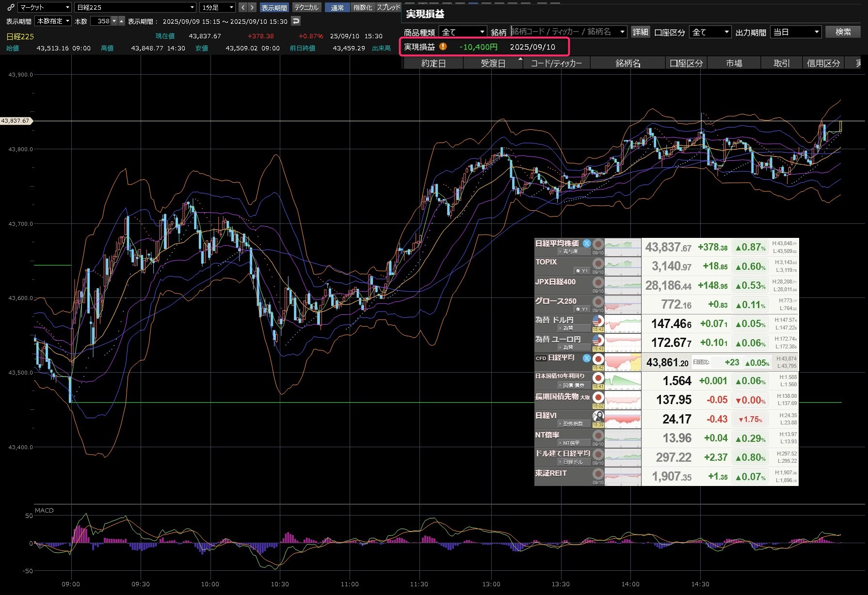Sort by 銘柄名 column header
Viewport: 868px width, 595px height.
(628, 63)
